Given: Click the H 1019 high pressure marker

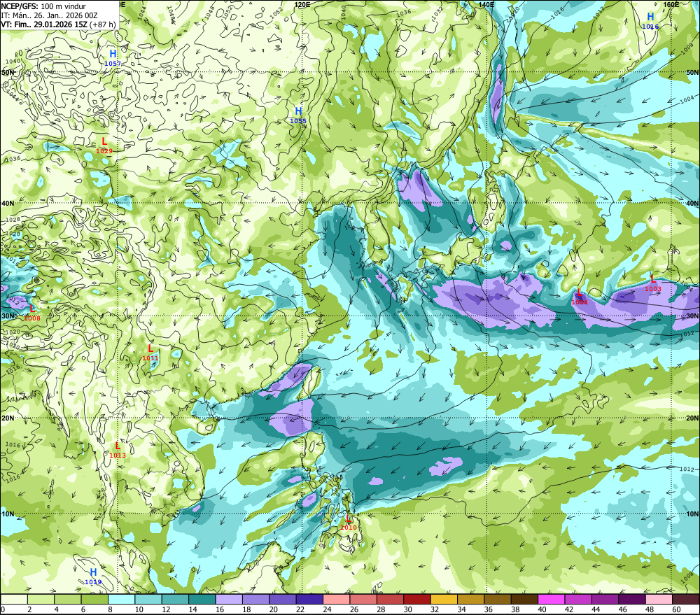Looking at the screenshot, I should pyautogui.click(x=93, y=577).
